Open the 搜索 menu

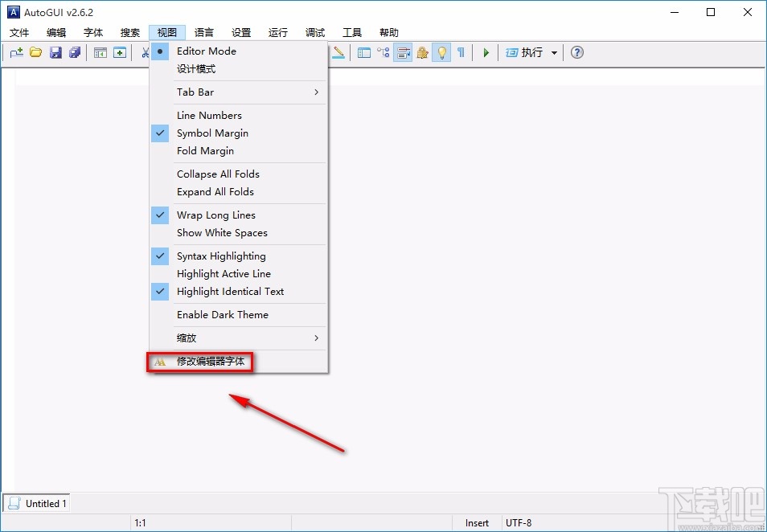[130, 33]
